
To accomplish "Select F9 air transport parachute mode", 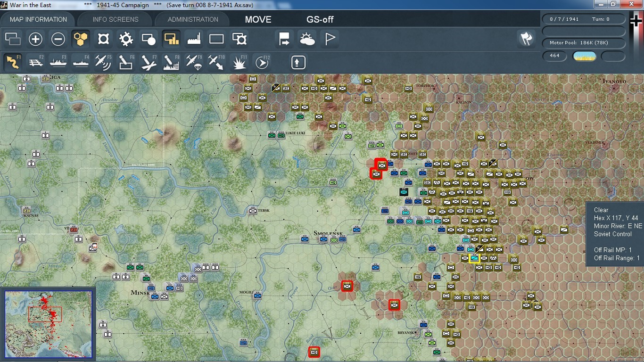I will click(194, 62).
